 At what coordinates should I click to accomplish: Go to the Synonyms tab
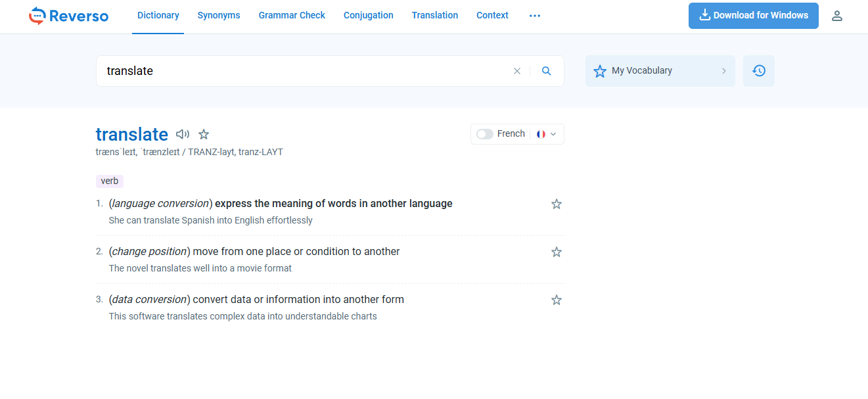pyautogui.click(x=219, y=15)
